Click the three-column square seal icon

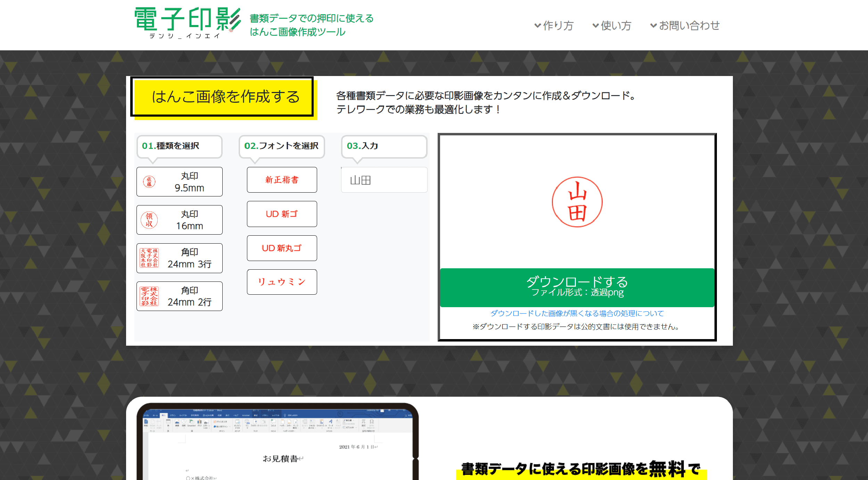point(149,258)
